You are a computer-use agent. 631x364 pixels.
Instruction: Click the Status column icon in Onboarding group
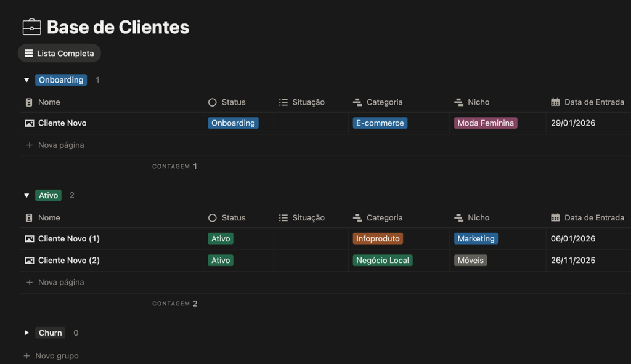point(213,102)
